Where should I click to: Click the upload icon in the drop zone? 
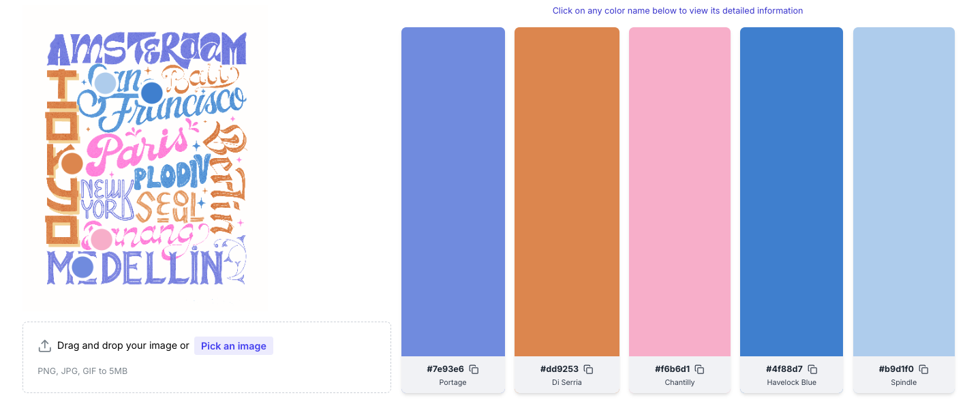[45, 346]
